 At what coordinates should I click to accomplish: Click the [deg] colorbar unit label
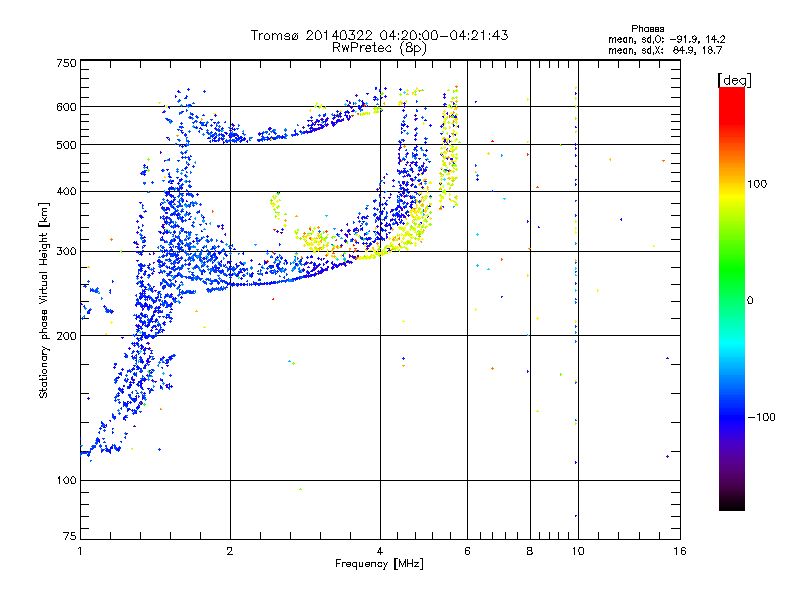click(734, 80)
